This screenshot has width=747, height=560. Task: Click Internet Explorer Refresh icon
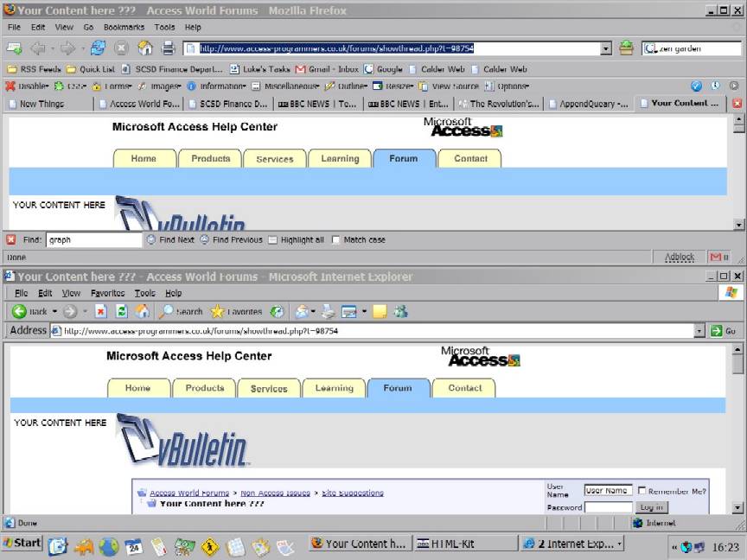tap(122, 311)
